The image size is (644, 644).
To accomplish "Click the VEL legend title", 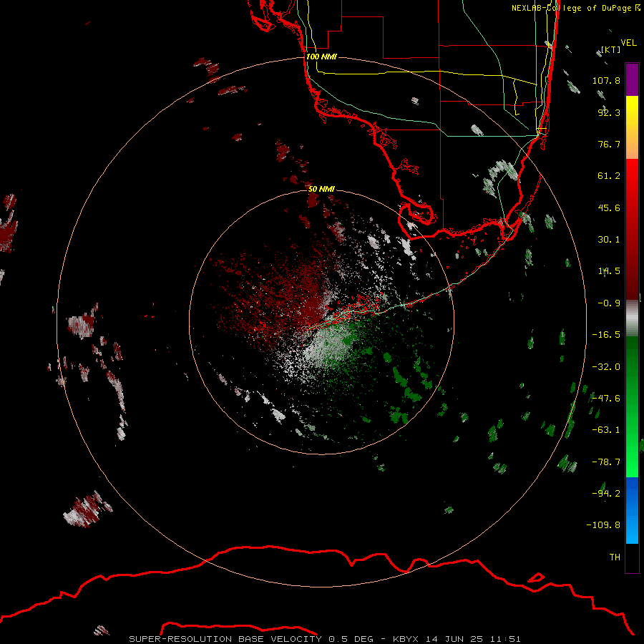I will 628,43.
